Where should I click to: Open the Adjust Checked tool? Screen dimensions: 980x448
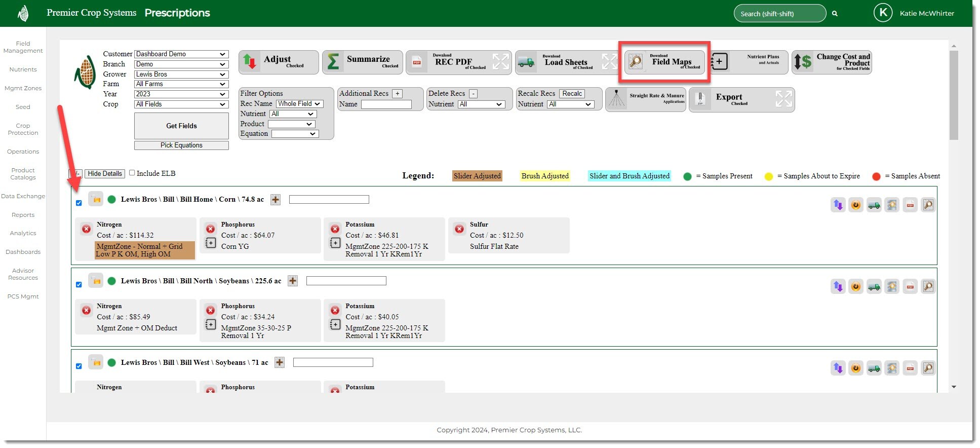click(x=279, y=62)
